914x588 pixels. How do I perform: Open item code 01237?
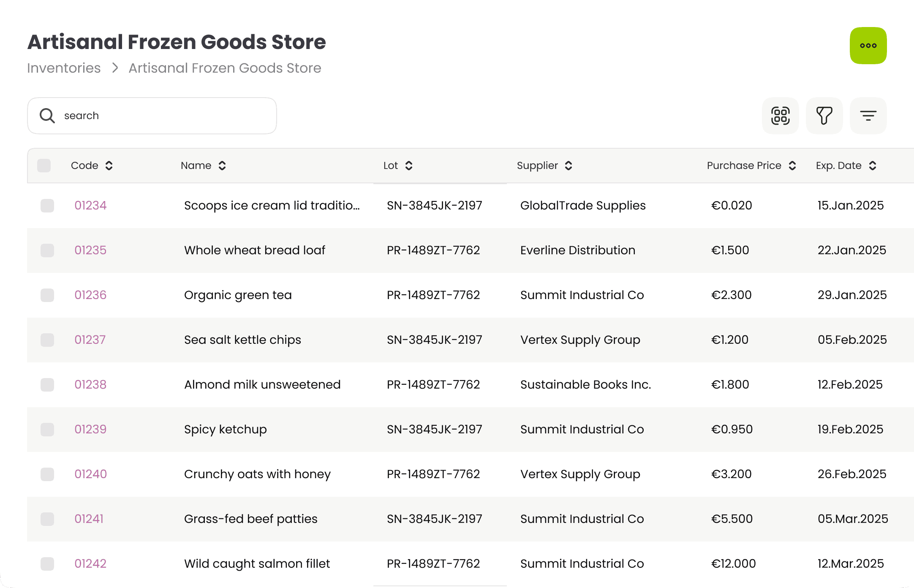[90, 340]
